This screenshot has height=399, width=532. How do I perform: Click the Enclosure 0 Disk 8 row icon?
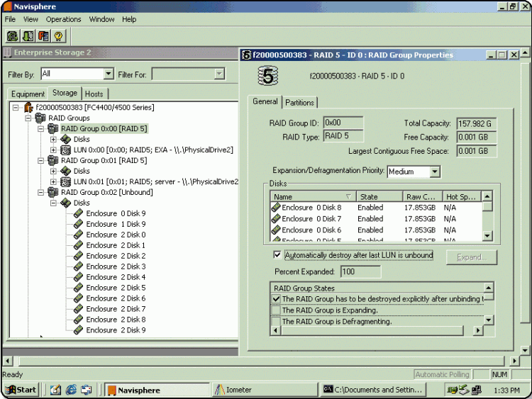pos(276,208)
